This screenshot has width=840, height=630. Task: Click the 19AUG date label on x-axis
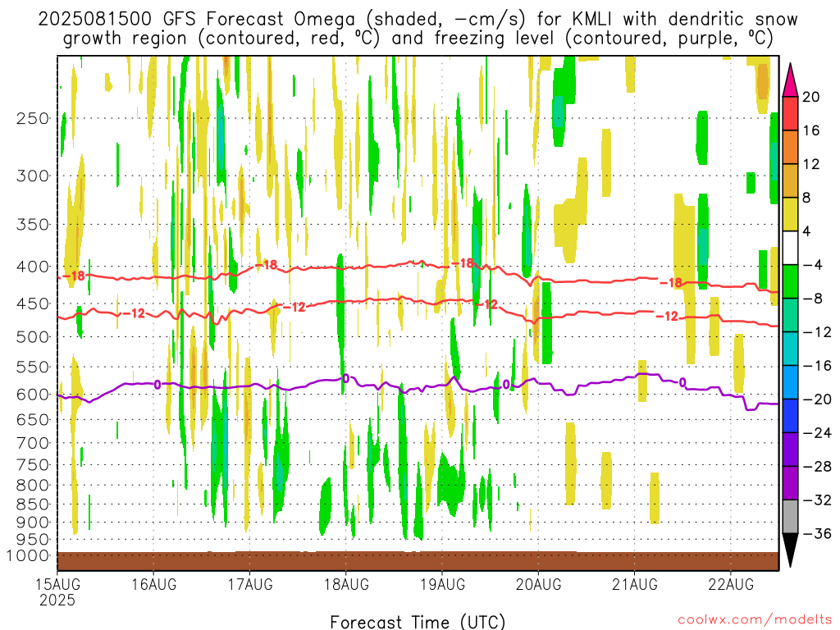coord(442,584)
